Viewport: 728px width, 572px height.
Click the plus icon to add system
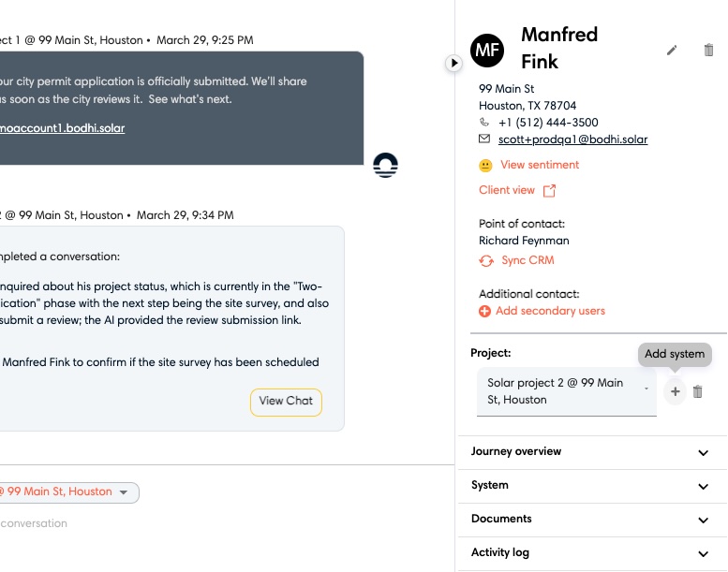(675, 392)
